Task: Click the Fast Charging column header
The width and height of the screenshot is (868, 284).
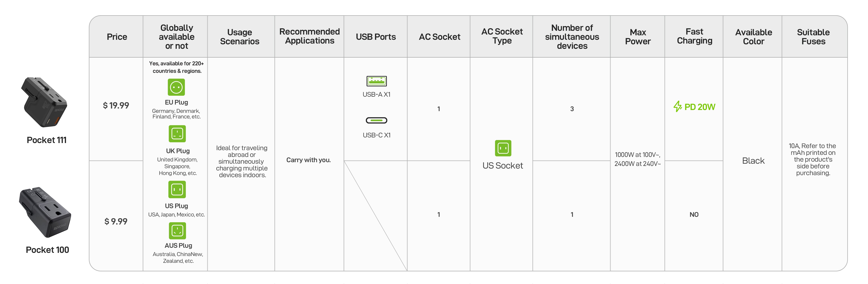Action: tap(694, 36)
